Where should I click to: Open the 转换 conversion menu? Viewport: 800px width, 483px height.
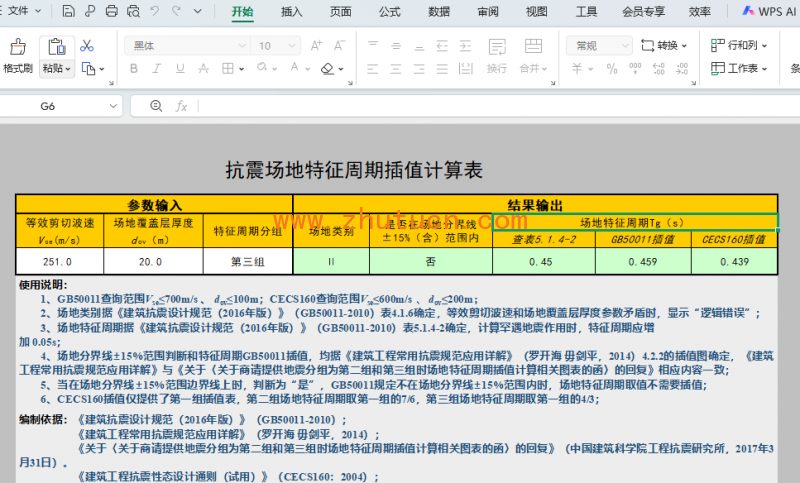(664, 46)
